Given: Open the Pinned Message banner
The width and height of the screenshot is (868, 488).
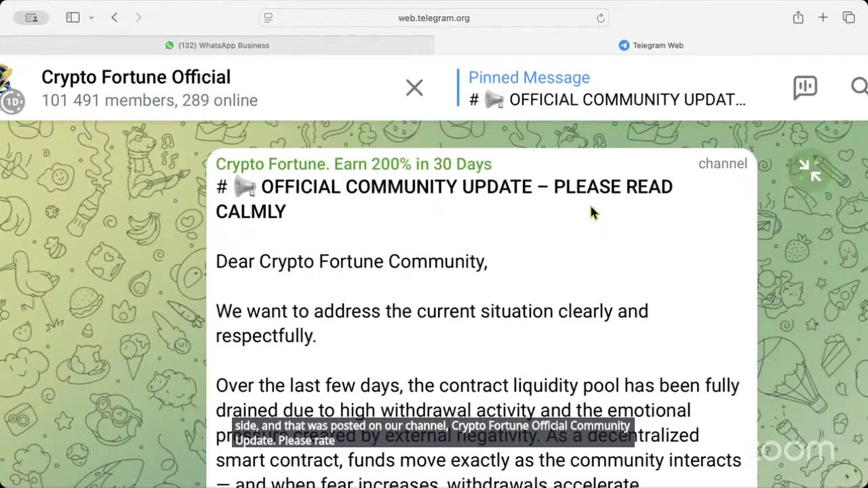Looking at the screenshot, I should click(607, 88).
